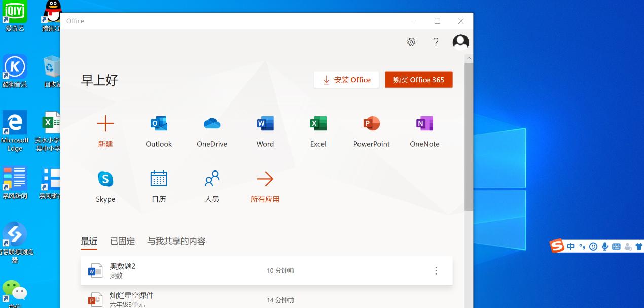
Task: Open Sogou emoji smiley icon
Action: (593, 246)
